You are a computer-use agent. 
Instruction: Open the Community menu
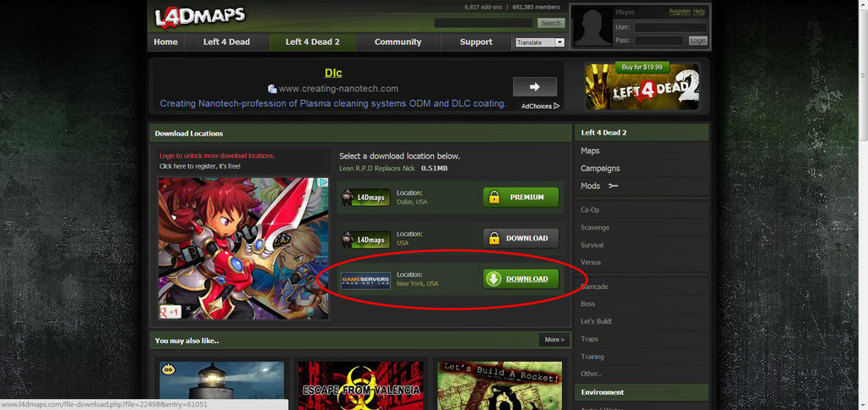click(398, 42)
